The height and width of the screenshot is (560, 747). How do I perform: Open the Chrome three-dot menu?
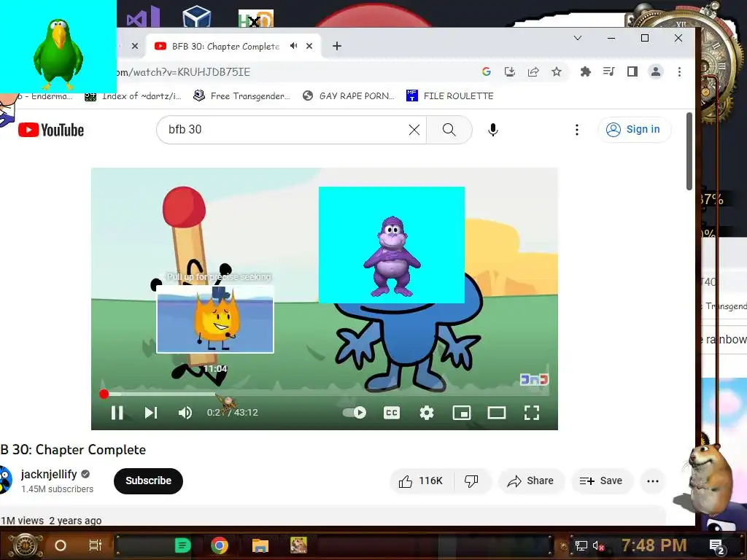679,71
